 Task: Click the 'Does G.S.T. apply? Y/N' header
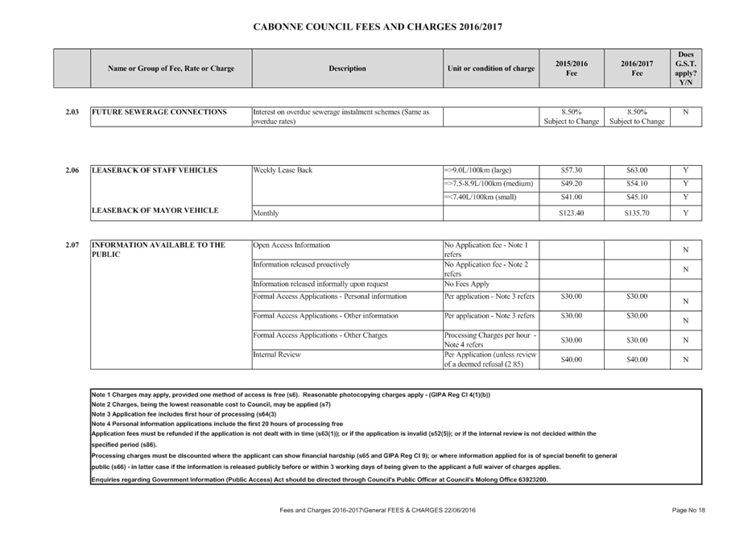click(686, 68)
